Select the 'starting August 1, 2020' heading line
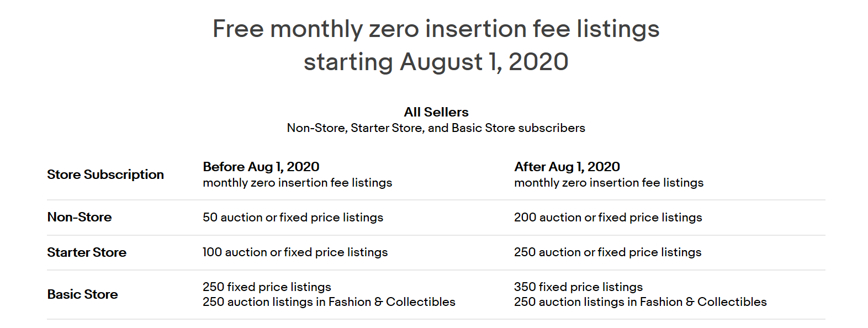 [x=436, y=61]
